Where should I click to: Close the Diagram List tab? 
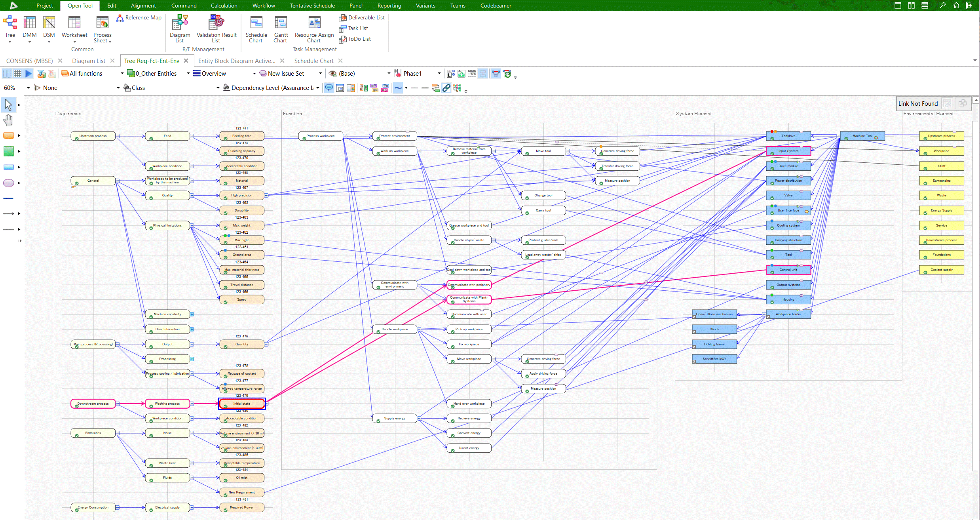coord(113,60)
